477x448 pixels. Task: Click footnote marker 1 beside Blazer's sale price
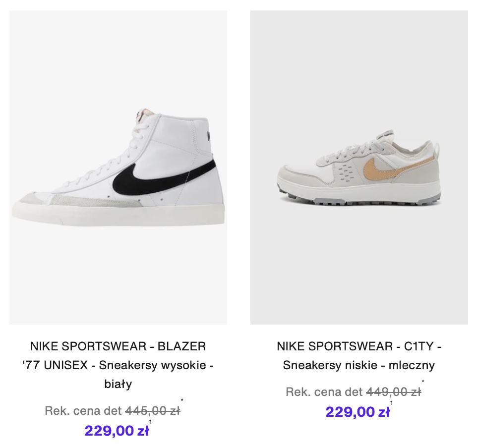[151, 422]
